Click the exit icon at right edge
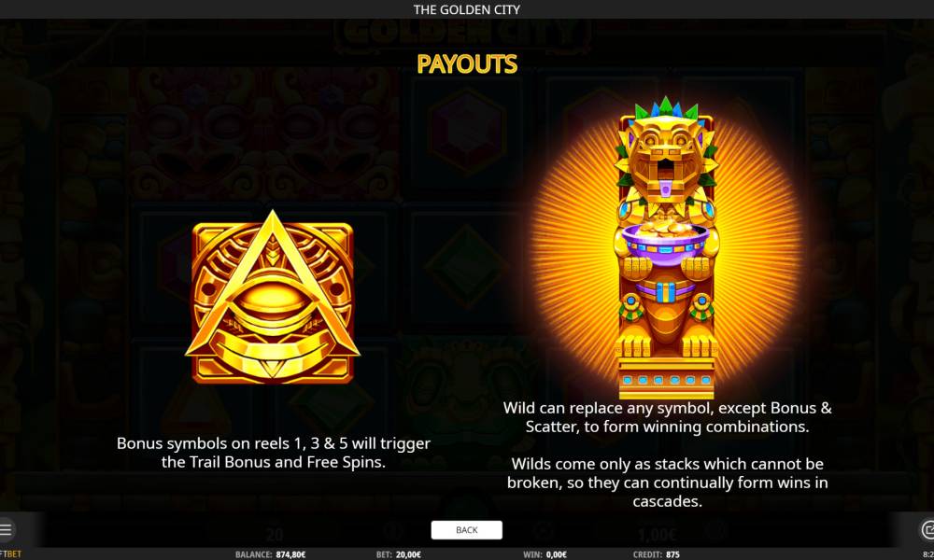 pos(927,529)
